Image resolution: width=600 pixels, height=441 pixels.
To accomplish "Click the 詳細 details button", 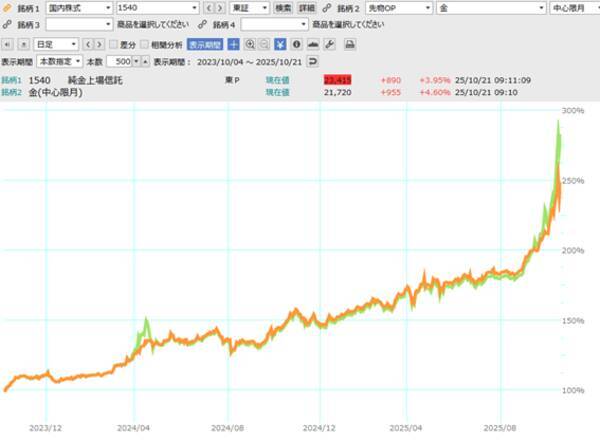I will (x=306, y=8).
